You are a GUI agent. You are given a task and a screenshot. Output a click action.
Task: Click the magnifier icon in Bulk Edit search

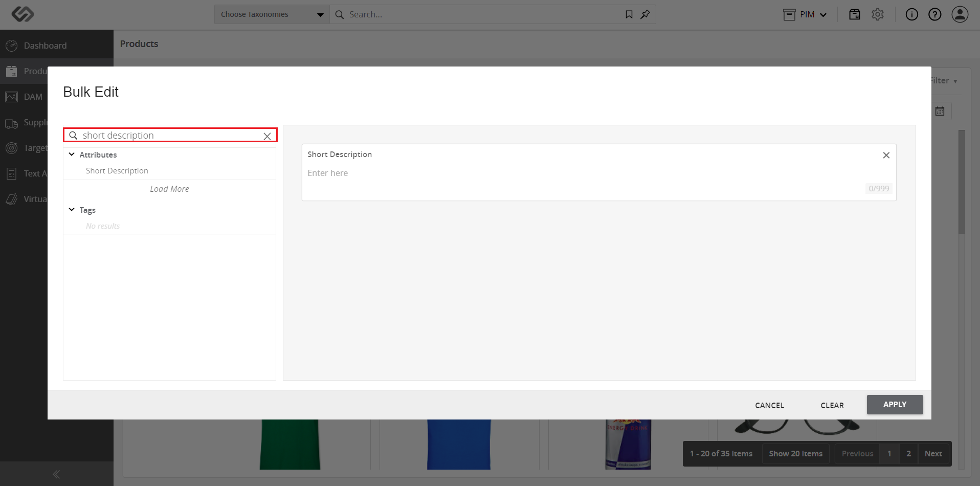coord(73,135)
